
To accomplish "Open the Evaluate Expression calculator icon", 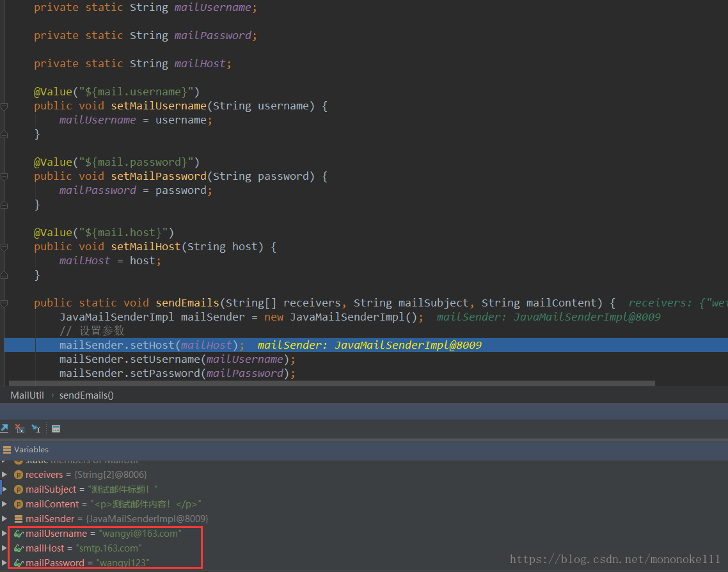I will [56, 429].
